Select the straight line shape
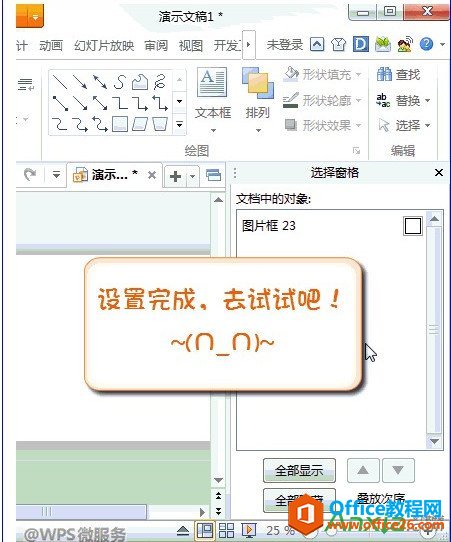 tap(60, 82)
